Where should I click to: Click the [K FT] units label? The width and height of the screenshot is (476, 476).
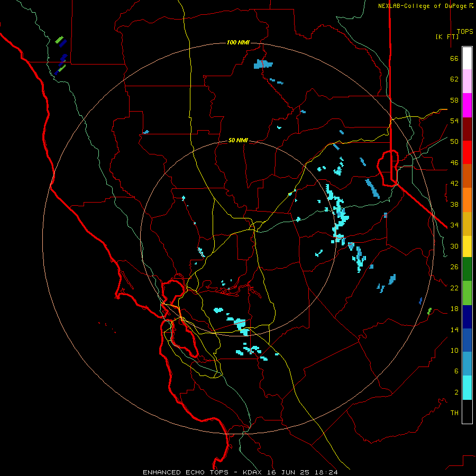[447, 36]
